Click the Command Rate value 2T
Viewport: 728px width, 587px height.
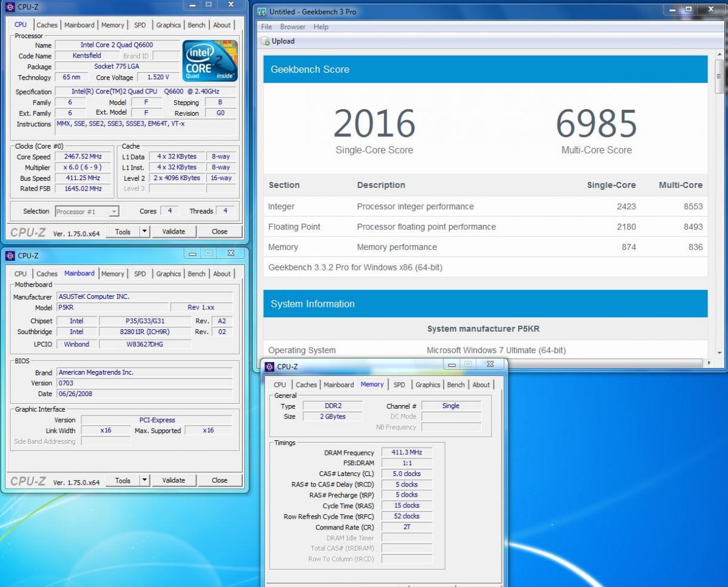click(407, 528)
